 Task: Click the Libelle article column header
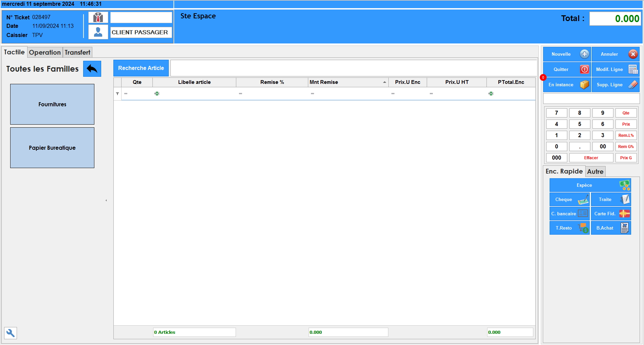tap(194, 82)
